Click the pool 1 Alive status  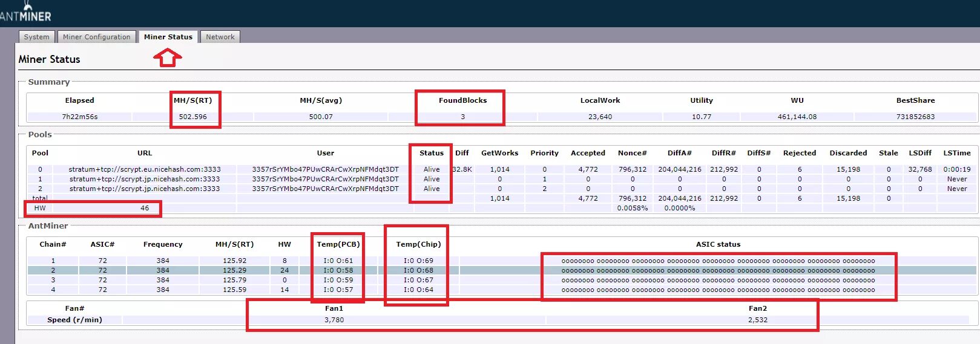(x=432, y=179)
